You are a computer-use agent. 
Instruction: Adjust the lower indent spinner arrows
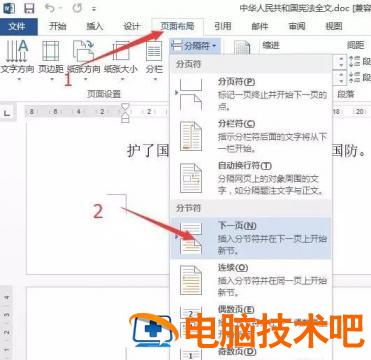point(341,78)
